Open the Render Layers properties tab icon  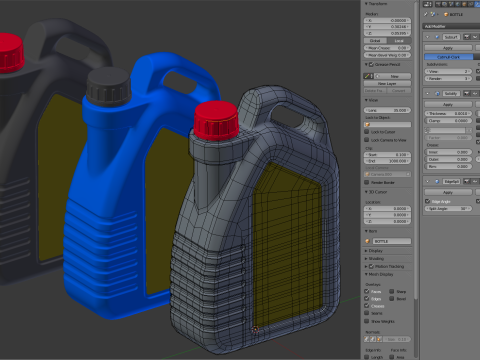pyautogui.click(x=444, y=4)
